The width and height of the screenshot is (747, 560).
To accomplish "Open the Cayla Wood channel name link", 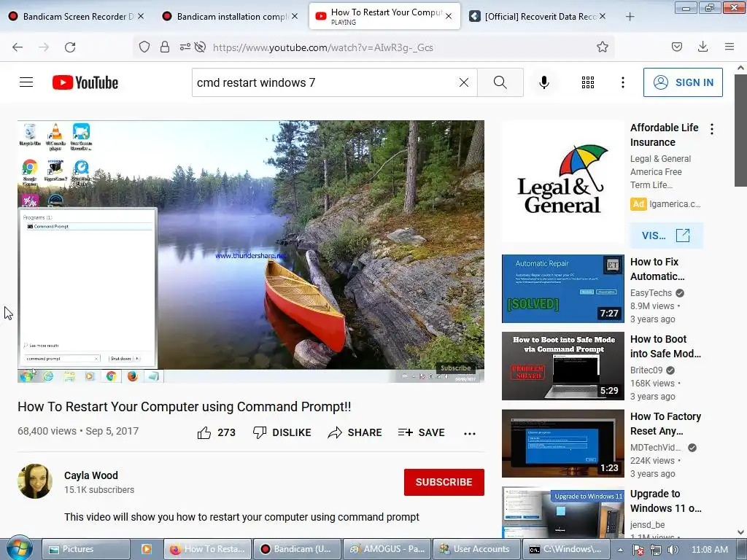I will click(x=91, y=475).
